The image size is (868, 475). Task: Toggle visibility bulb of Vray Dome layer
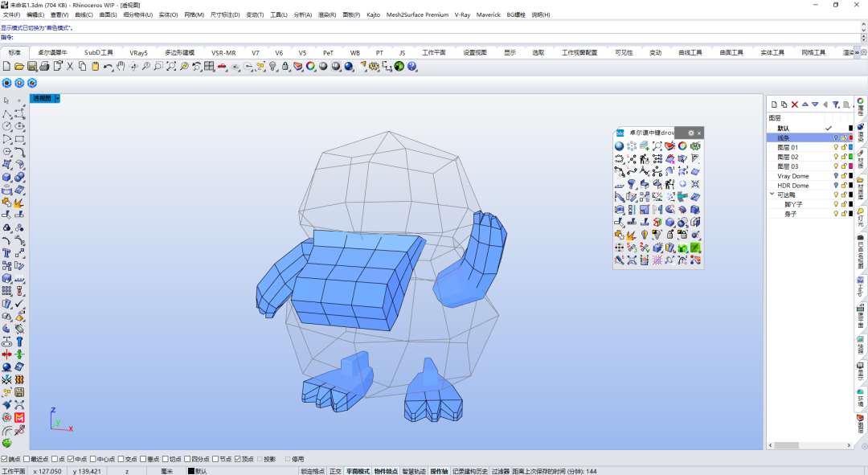[836, 176]
